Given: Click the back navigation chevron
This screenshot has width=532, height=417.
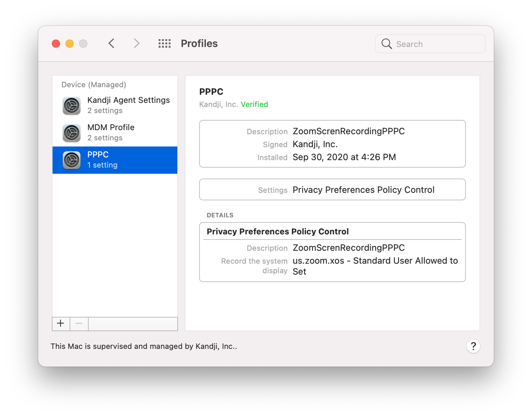Looking at the screenshot, I should pyautogui.click(x=111, y=43).
